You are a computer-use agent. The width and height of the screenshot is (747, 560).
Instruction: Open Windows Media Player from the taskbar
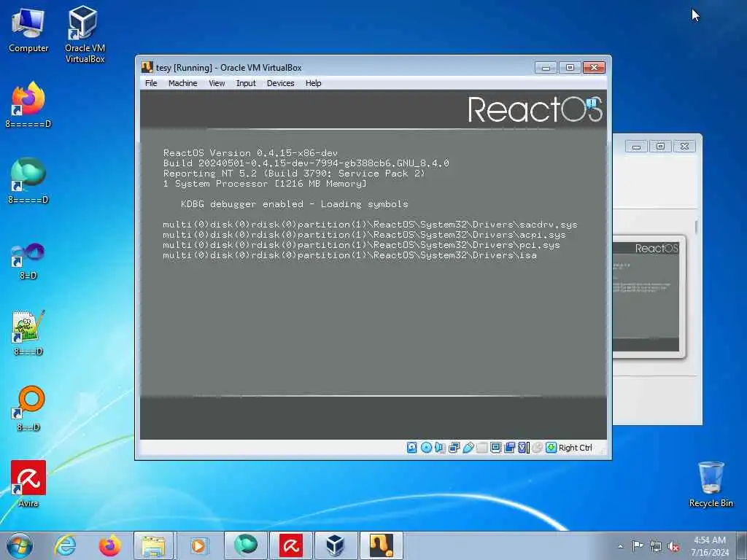198,545
